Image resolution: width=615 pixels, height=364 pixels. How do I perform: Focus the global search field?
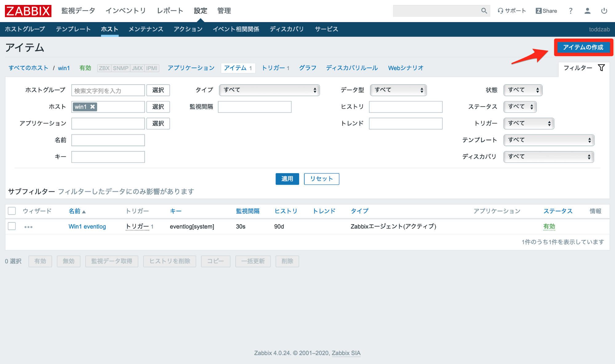tap(437, 11)
